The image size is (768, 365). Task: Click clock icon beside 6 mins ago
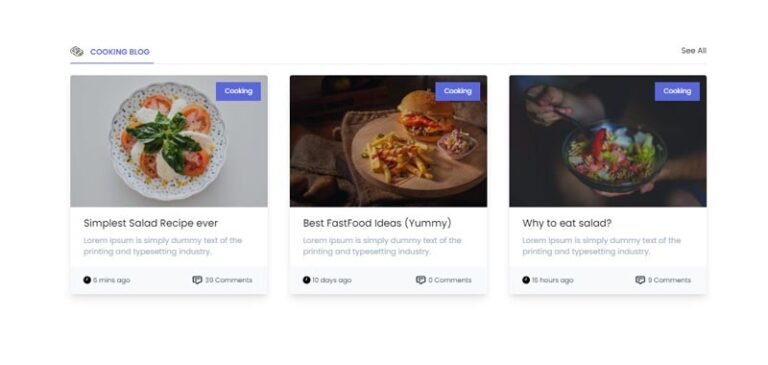click(x=87, y=280)
